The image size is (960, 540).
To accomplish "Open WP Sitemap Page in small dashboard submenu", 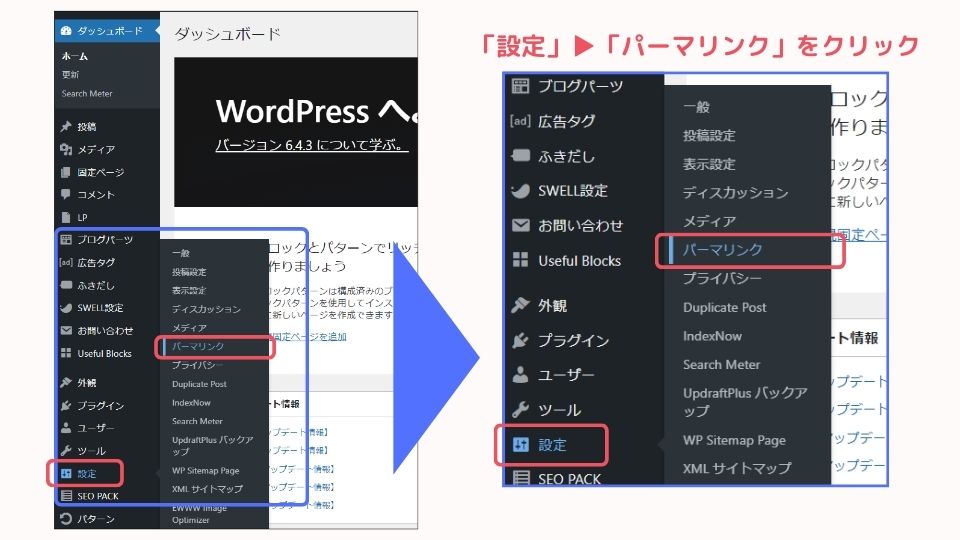I will [206, 470].
